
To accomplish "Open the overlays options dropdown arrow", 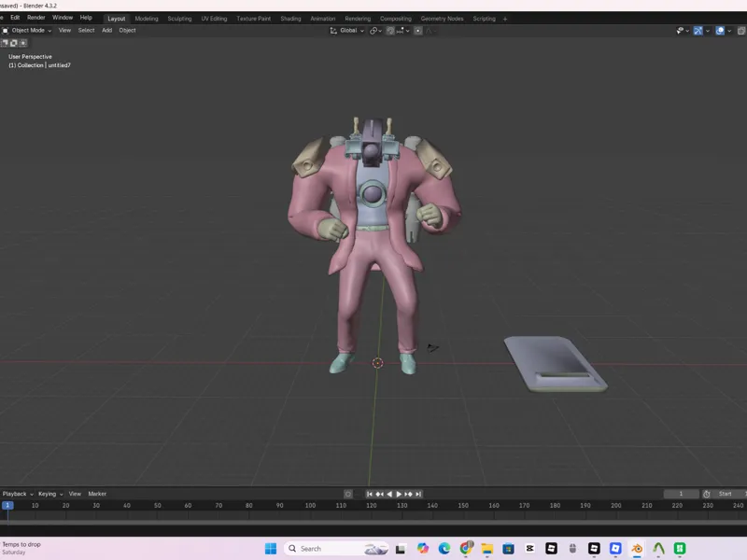I will coord(729,31).
